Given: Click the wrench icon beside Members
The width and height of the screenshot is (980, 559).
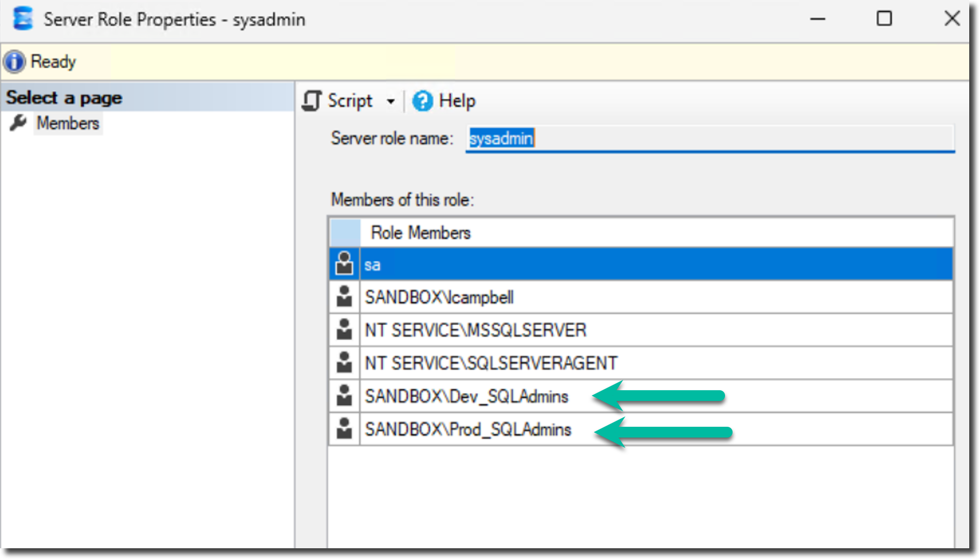Looking at the screenshot, I should click(18, 123).
